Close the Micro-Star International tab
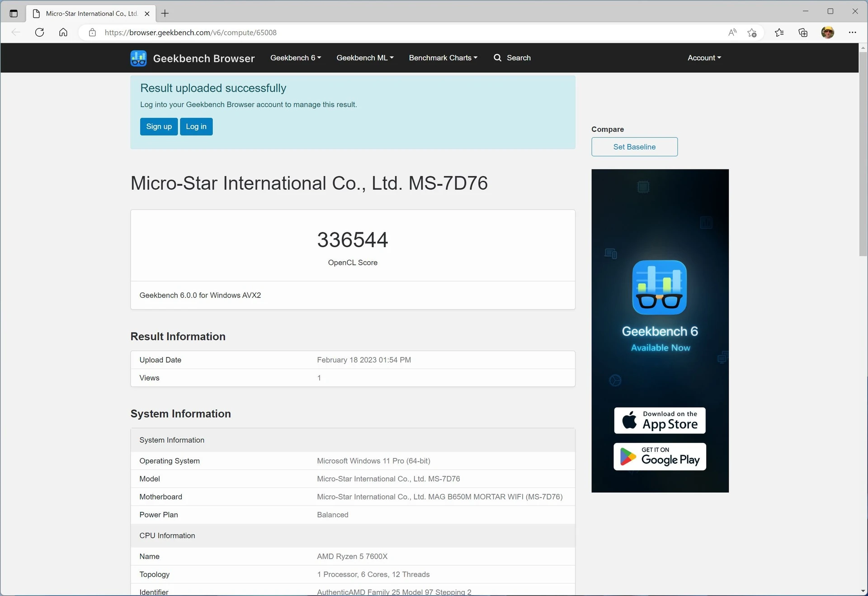 click(x=147, y=14)
